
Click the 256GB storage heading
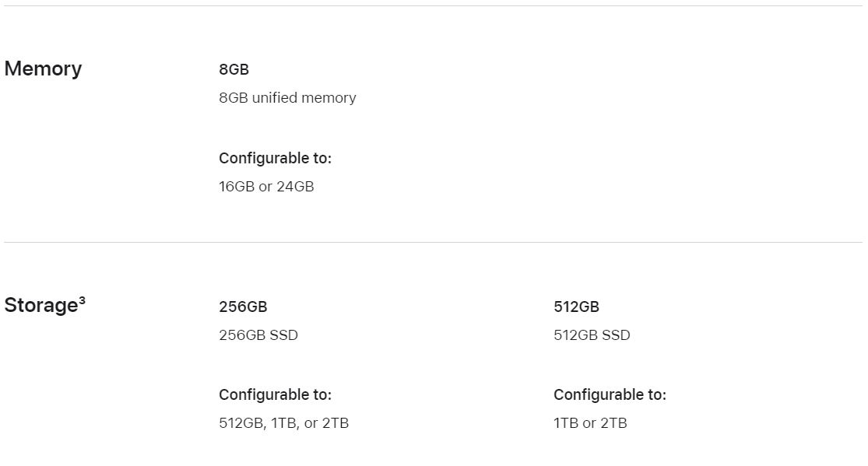(x=243, y=307)
